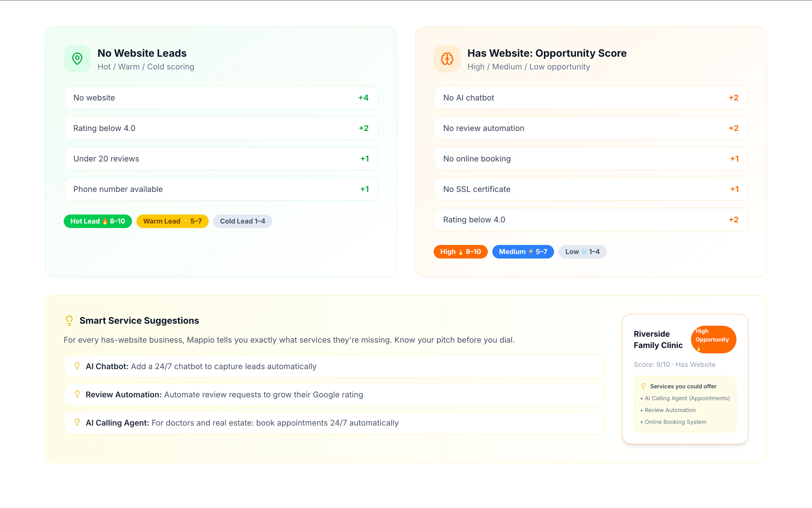Click the Riverside Family Clinic name
Viewport: 812px width, 508px height.
658,339
